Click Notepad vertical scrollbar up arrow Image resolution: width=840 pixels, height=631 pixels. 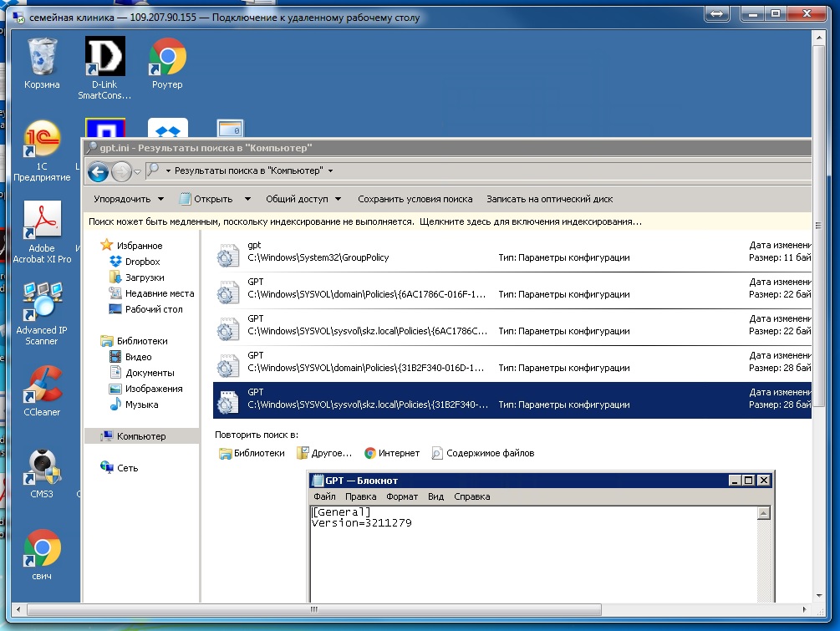point(764,513)
